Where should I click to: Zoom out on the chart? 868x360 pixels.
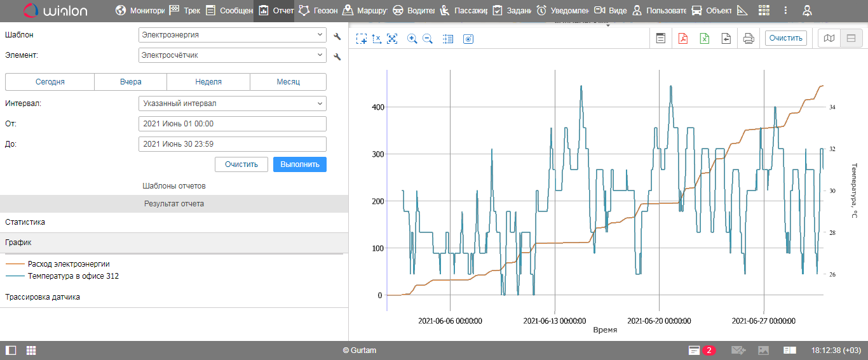click(428, 39)
